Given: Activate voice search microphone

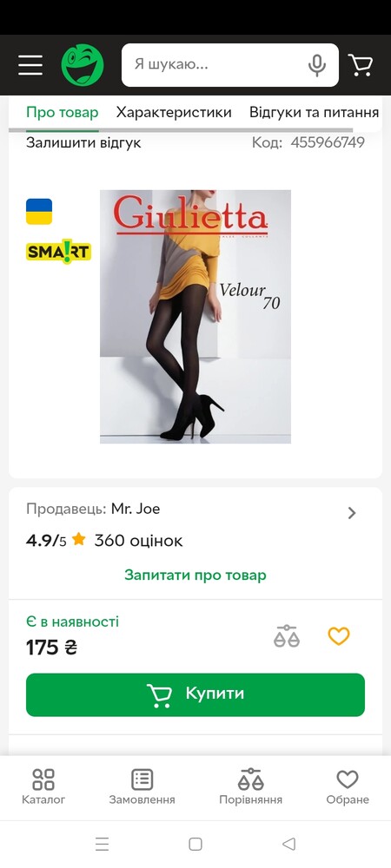Looking at the screenshot, I should [x=317, y=65].
